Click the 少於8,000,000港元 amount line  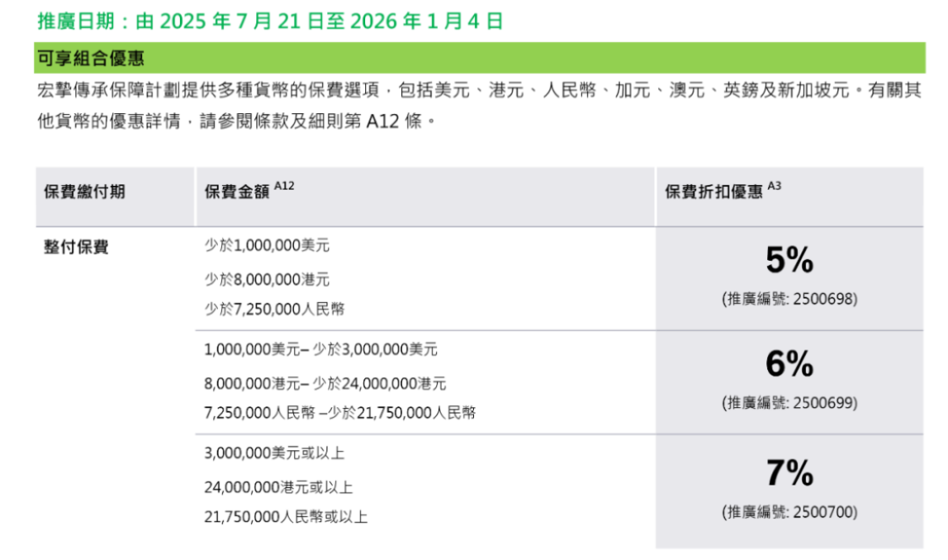(267, 279)
